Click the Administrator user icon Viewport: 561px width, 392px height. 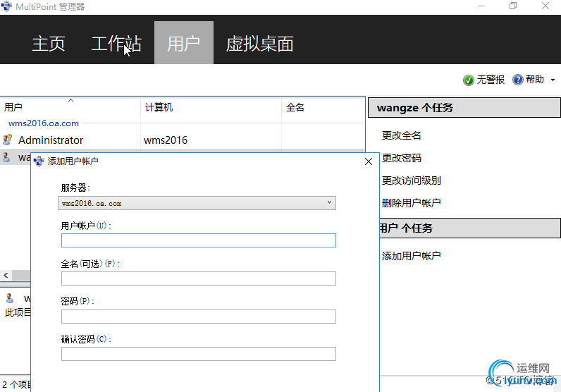point(7,140)
